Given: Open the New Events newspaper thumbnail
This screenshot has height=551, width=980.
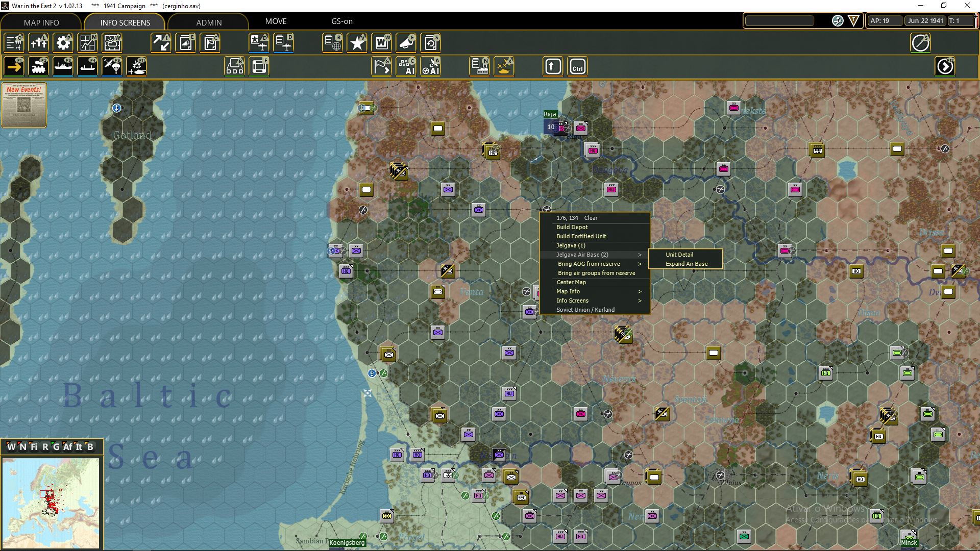Looking at the screenshot, I should [x=24, y=105].
